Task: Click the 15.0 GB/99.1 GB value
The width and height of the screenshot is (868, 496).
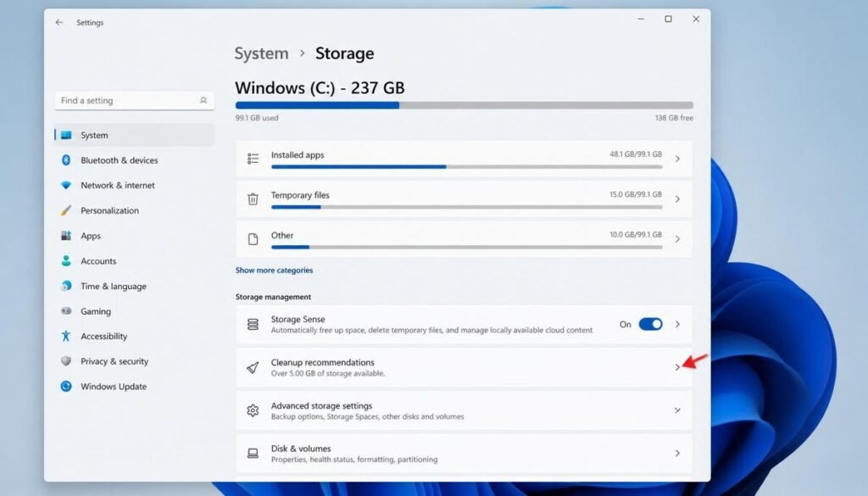Action: pos(636,194)
